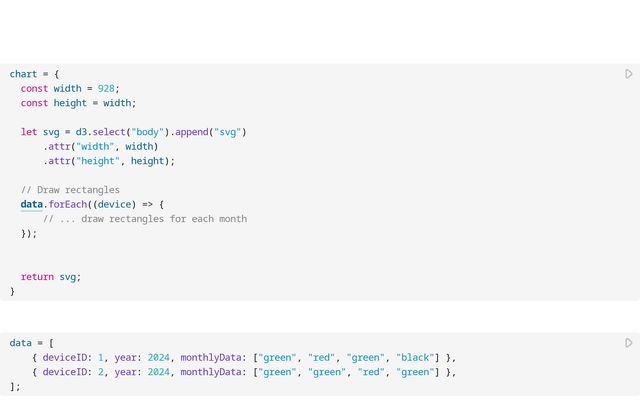Place cursor on the 928 width value
The height and width of the screenshot is (400, 640).
click(106, 88)
